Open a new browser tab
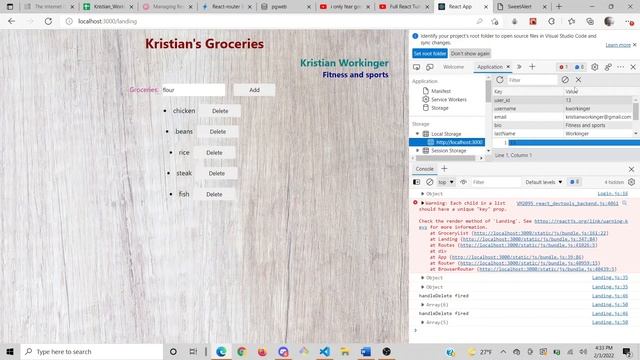 [x=559, y=7]
